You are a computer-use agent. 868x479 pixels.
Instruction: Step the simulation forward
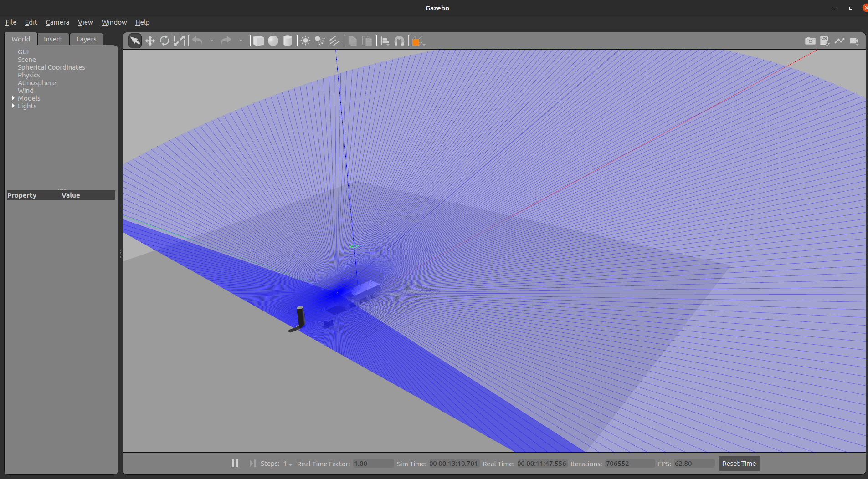[x=252, y=463]
